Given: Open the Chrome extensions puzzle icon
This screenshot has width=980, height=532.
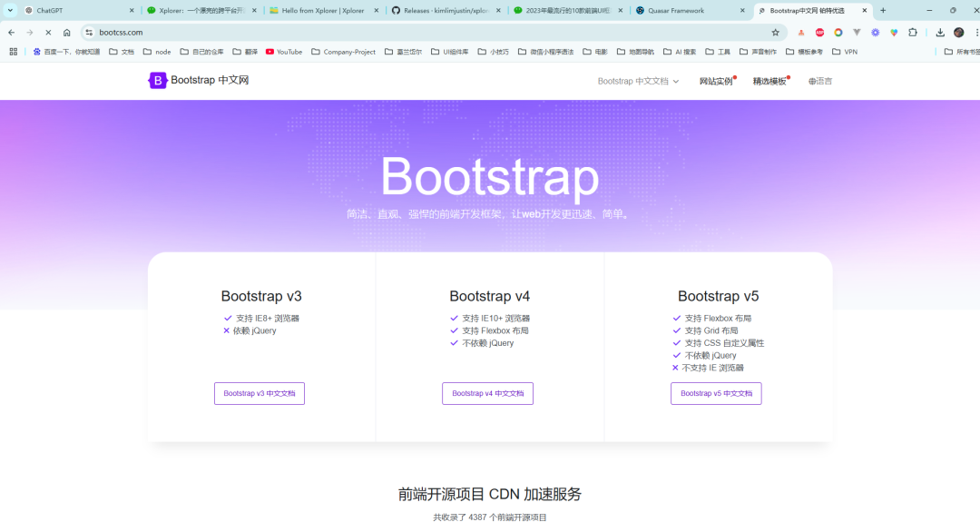Looking at the screenshot, I should pos(913,32).
